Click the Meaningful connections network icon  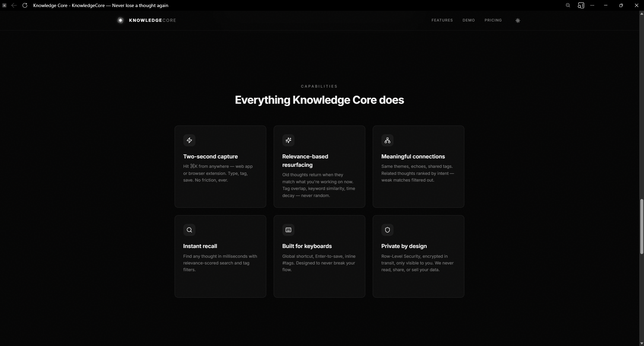point(387,140)
